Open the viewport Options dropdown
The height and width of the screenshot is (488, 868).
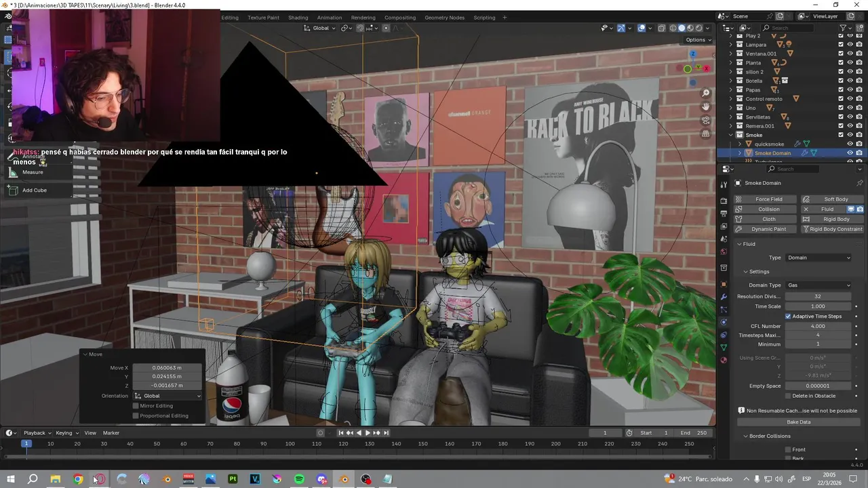tap(698, 40)
